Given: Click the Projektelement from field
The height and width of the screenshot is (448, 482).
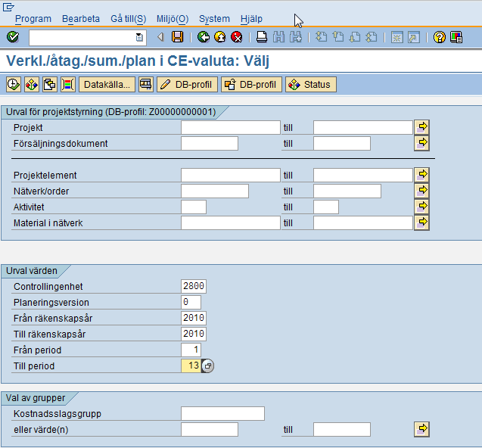Looking at the screenshot, I should [231, 175].
